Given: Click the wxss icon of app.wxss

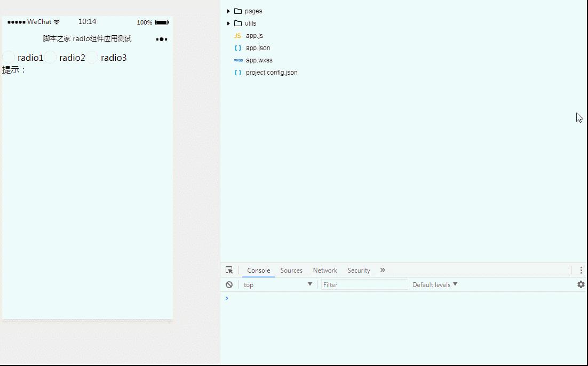Looking at the screenshot, I should pos(238,60).
